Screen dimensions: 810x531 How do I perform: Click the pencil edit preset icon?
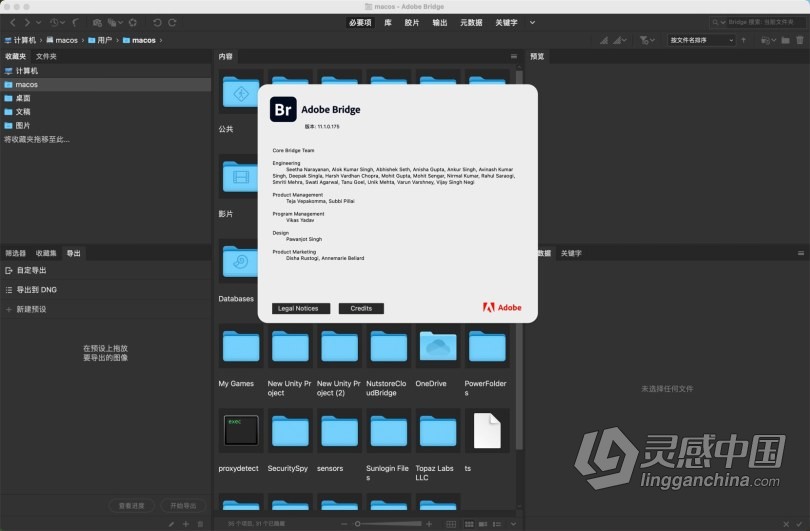(171, 524)
